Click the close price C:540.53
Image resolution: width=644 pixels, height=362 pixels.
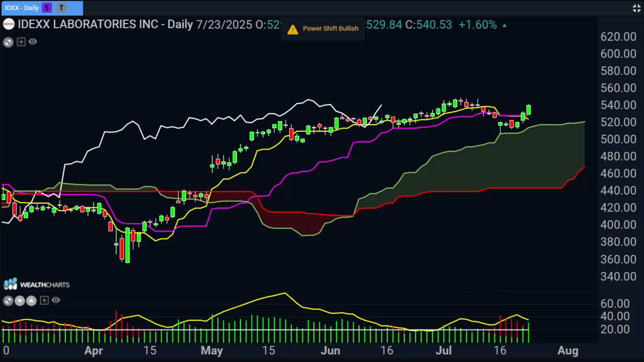428,24
